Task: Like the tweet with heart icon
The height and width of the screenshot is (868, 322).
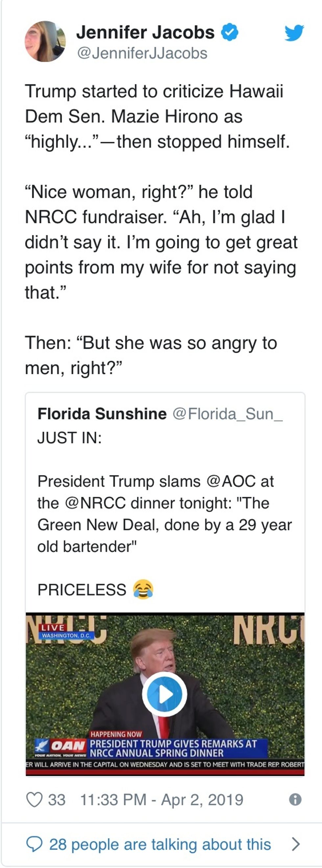Action: (x=34, y=800)
